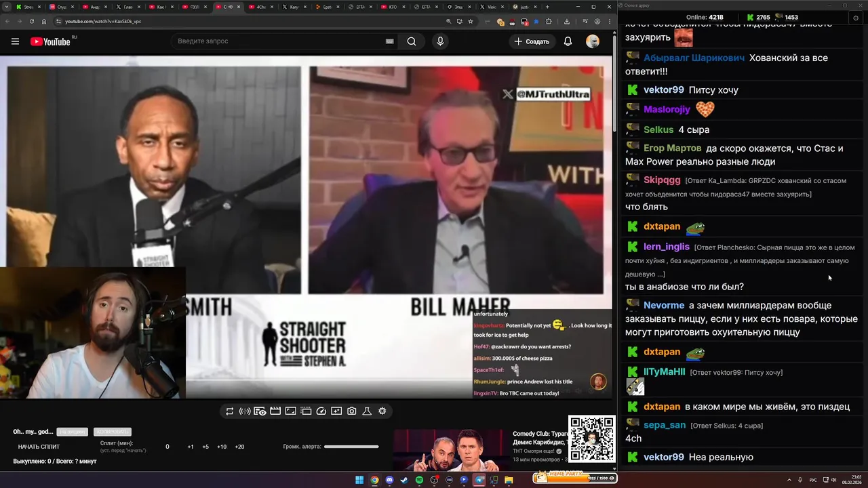868x488 pixels.
Task: Click the '+10' split minutes button
Action: tap(222, 447)
